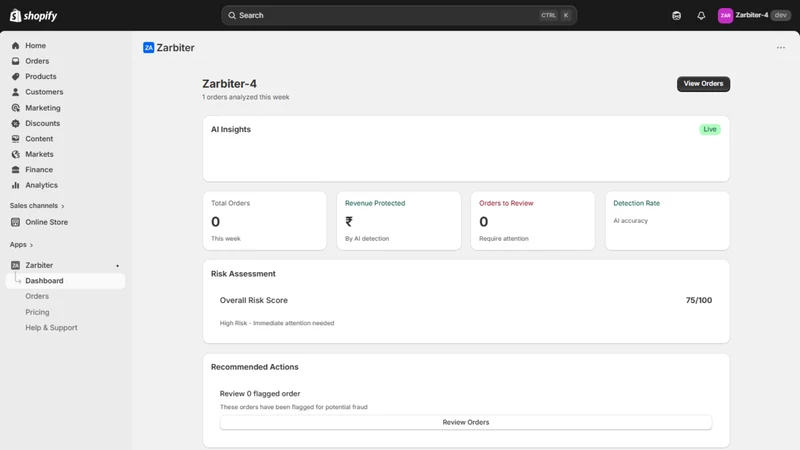Click the Shopify logo

click(x=34, y=15)
